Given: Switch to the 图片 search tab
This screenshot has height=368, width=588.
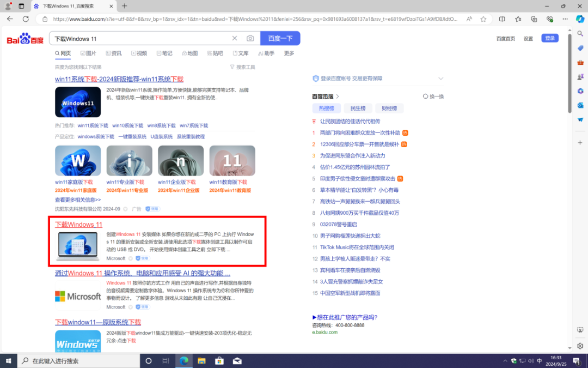Looking at the screenshot, I should point(88,53).
